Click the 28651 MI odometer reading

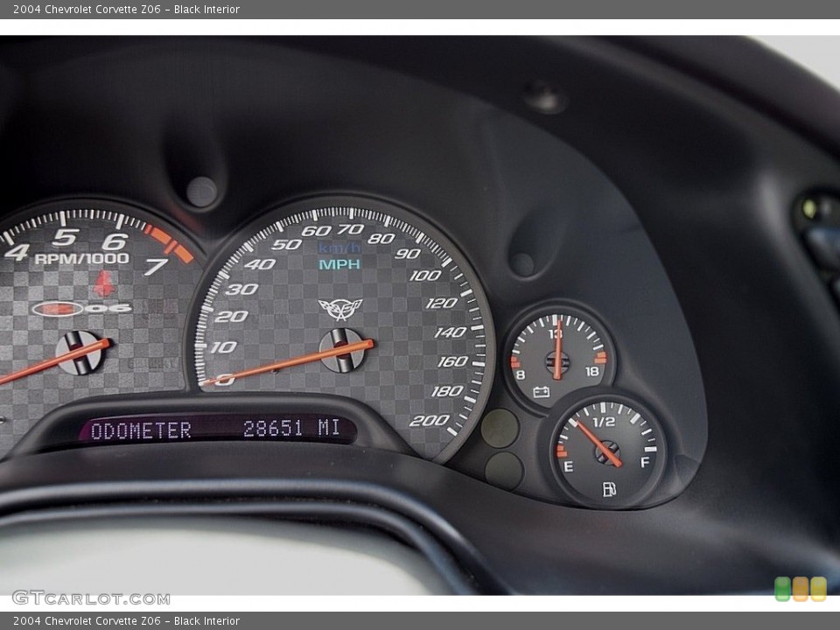click(x=291, y=428)
